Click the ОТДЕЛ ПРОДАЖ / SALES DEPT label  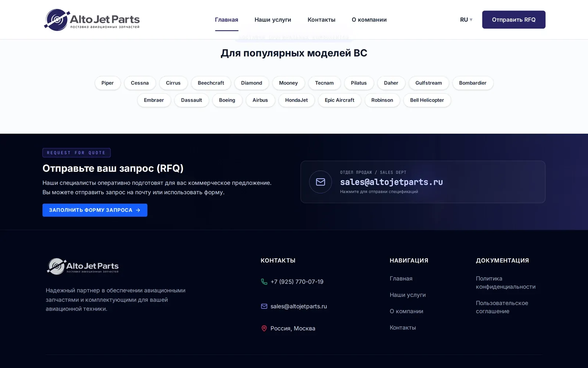coord(373,172)
